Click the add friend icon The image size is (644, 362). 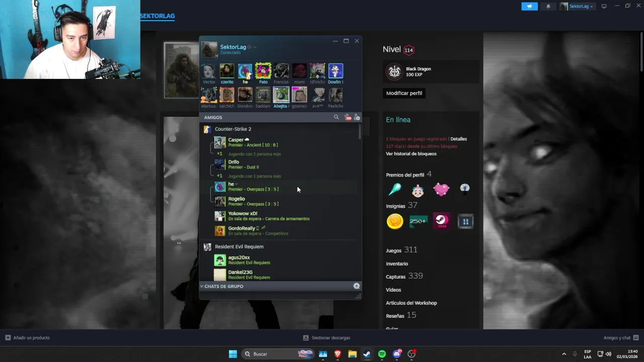(357, 117)
